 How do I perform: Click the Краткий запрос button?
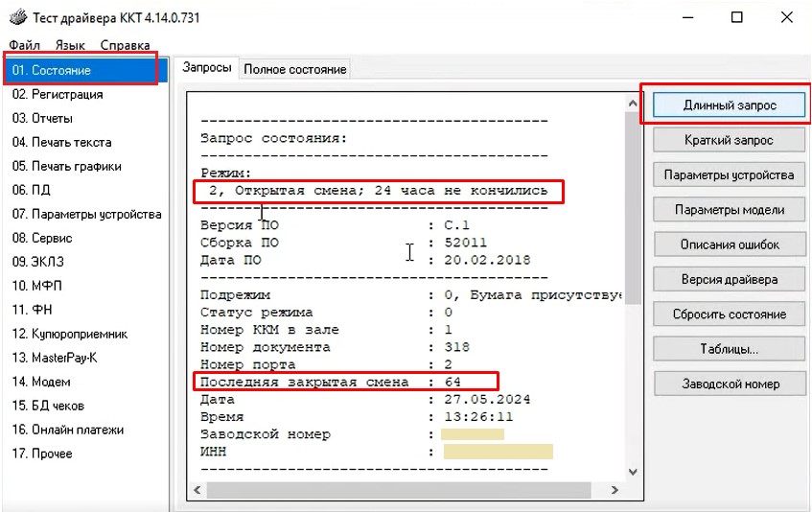pyautogui.click(x=730, y=140)
